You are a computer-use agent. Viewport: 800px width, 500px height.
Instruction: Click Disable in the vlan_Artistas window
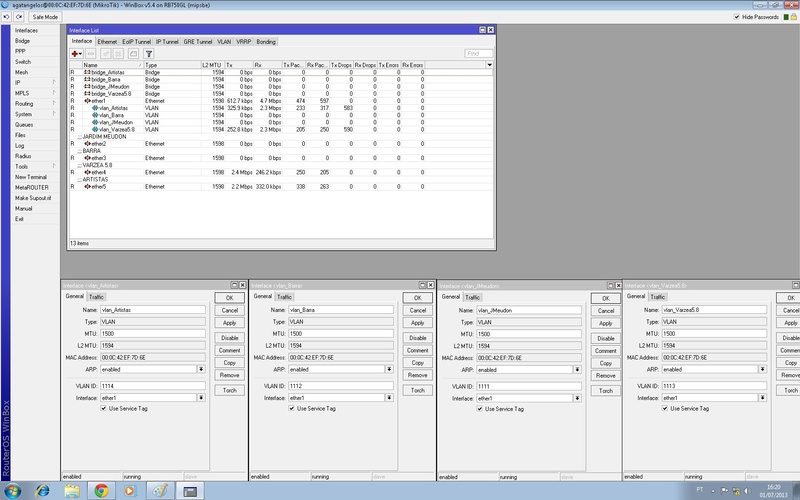click(230, 338)
